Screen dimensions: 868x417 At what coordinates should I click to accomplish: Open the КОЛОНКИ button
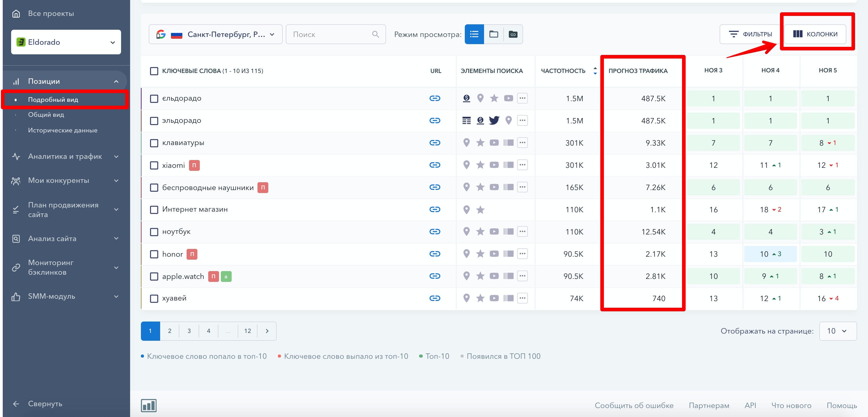(x=815, y=34)
